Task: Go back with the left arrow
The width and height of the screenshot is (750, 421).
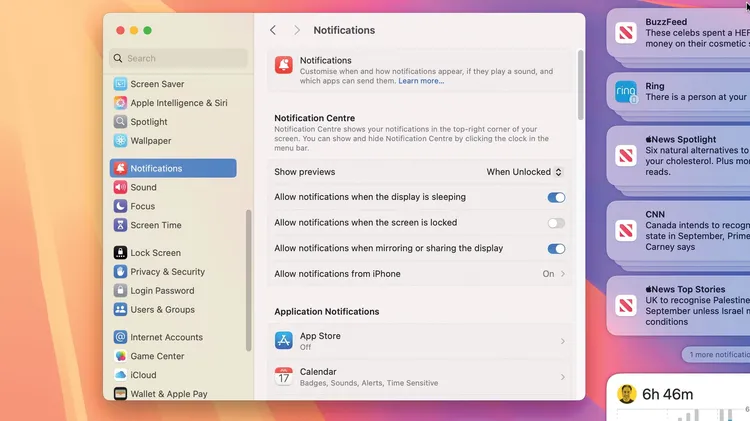Action: 273,30
